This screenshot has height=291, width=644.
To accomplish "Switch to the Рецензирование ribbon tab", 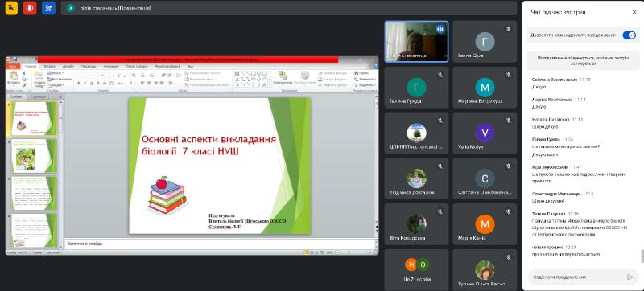I will (x=167, y=66).
